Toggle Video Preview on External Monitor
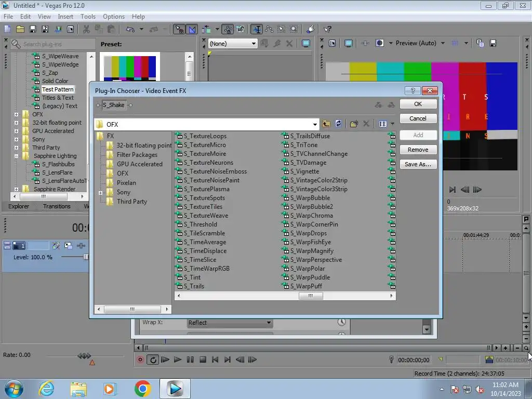The image size is (532, 399). [348, 43]
